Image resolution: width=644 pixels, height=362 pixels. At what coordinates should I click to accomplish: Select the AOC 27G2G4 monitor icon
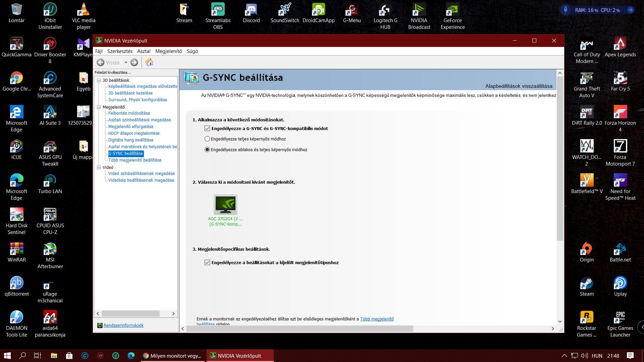pyautogui.click(x=225, y=204)
